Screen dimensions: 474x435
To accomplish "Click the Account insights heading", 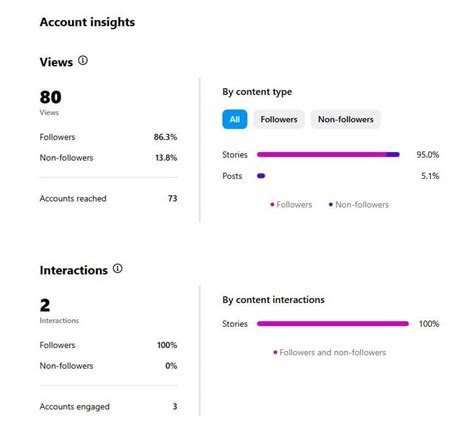I will pyautogui.click(x=87, y=22).
